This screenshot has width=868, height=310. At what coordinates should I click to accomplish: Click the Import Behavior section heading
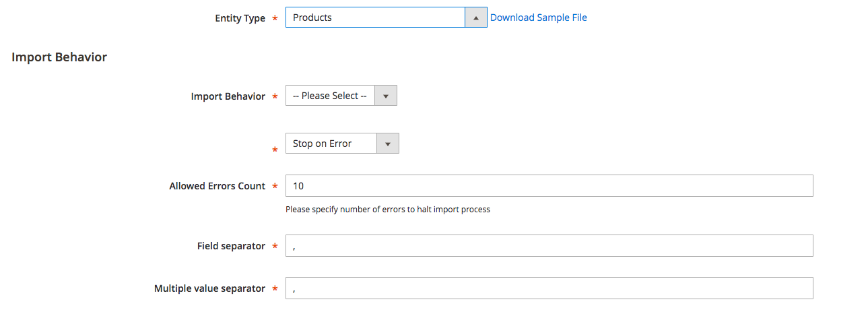click(x=59, y=57)
